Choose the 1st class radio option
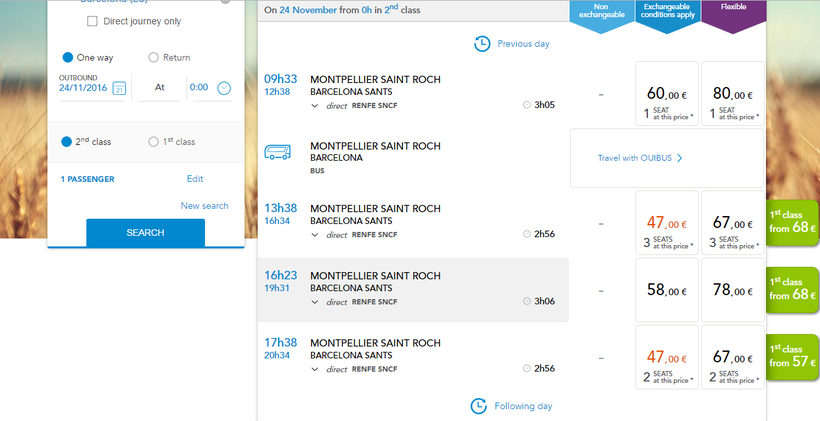Image resolution: width=820 pixels, height=421 pixels. pyautogui.click(x=153, y=142)
